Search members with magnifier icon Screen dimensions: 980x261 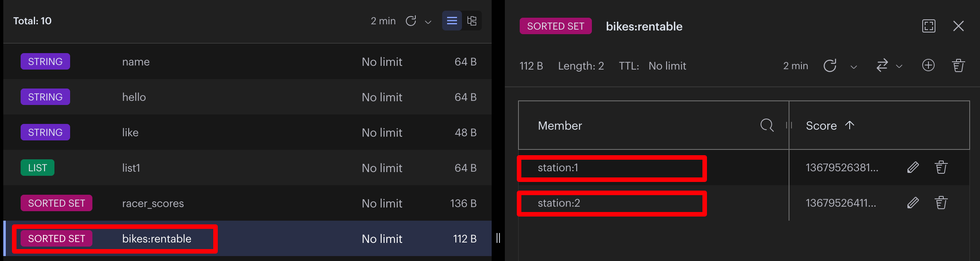(767, 125)
